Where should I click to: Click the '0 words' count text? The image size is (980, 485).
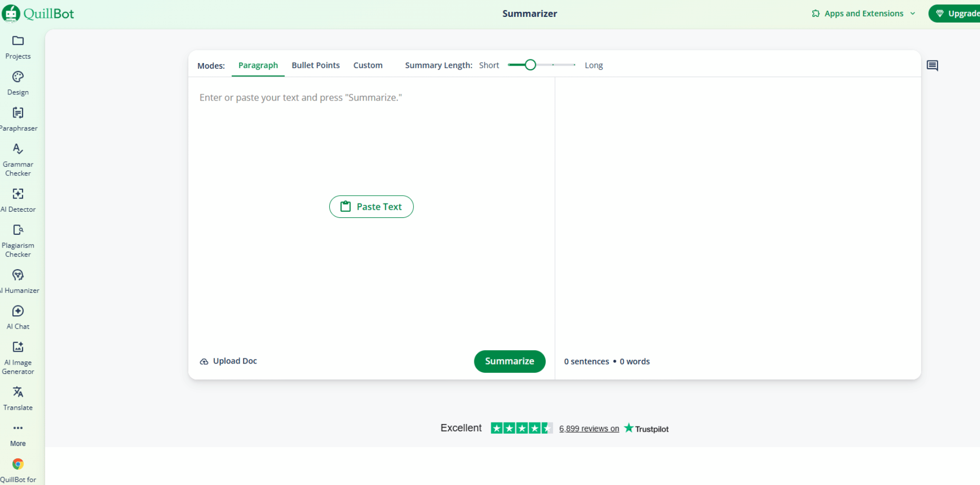tap(634, 361)
